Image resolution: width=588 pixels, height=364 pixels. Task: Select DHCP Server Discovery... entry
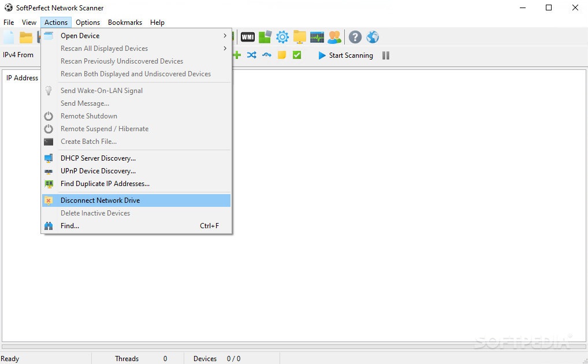136,158
